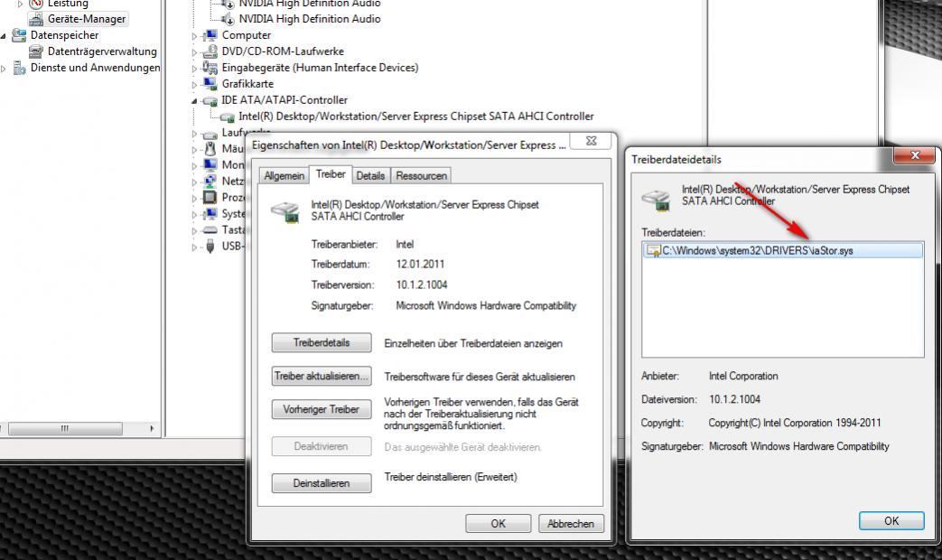This screenshot has height=560, width=942.
Task: Collapse IDE ATA/ATAPI-Controller category
Action: pos(194,101)
